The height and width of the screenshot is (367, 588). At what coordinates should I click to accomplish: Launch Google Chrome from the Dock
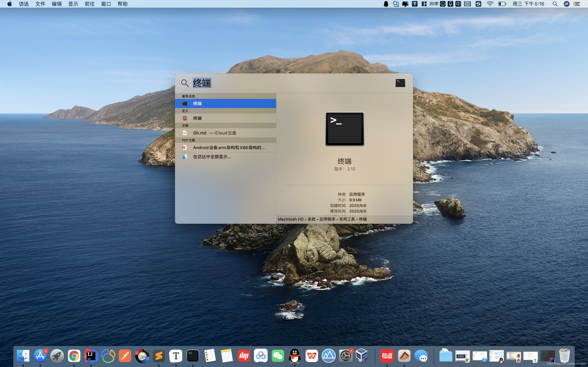click(74, 356)
